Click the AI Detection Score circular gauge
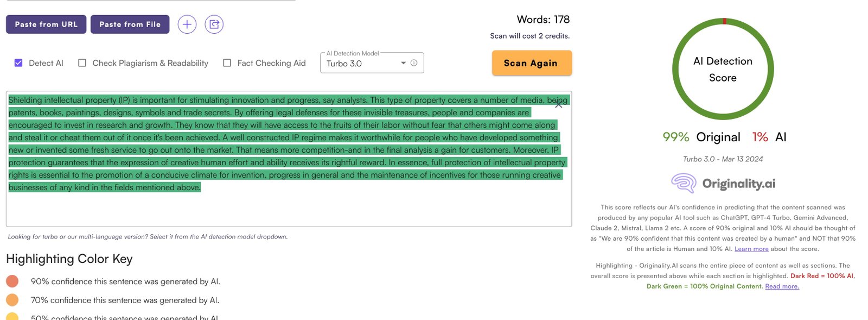 [723, 70]
